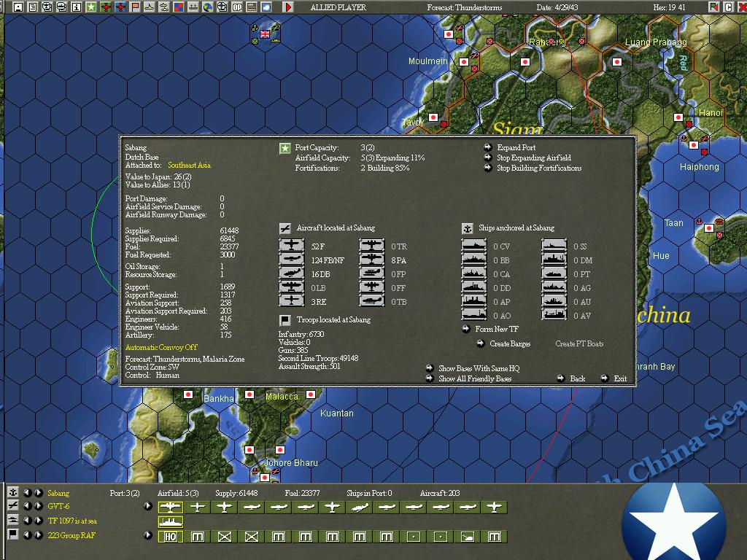Click Expand Port
The width and height of the screenshot is (747, 560).
(516, 147)
